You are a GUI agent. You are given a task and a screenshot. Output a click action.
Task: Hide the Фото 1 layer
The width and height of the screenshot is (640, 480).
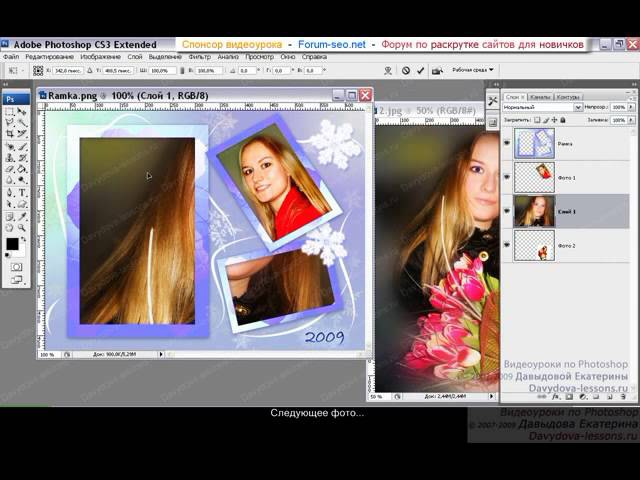tap(507, 177)
